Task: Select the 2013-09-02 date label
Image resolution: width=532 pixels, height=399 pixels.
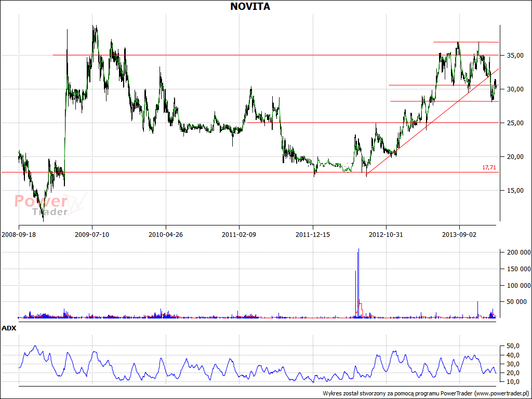Action: coord(459,234)
